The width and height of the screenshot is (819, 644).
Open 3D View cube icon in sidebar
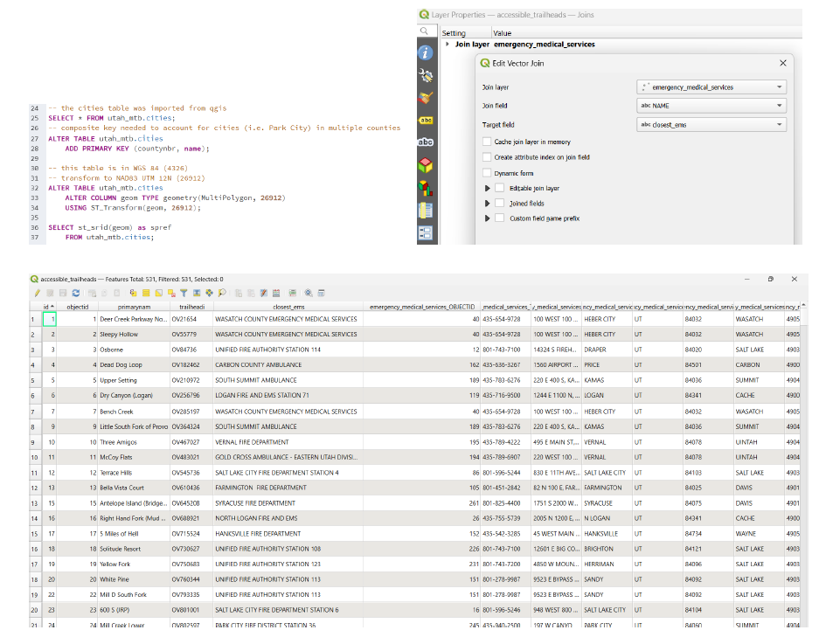tap(425, 165)
